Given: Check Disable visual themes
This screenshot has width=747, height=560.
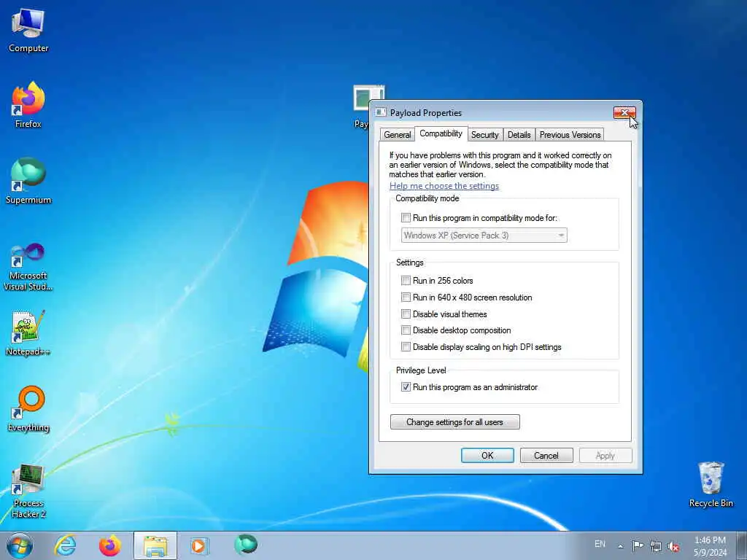Looking at the screenshot, I should [406, 314].
